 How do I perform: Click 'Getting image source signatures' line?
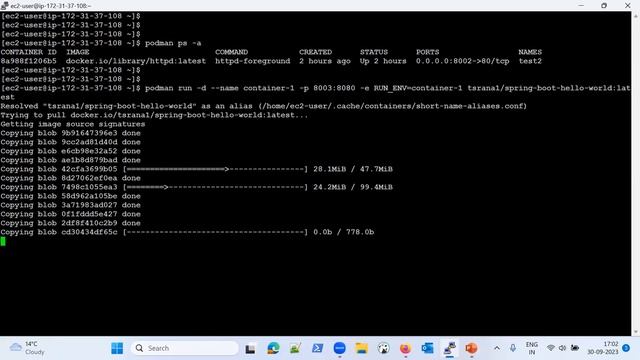(x=73, y=124)
